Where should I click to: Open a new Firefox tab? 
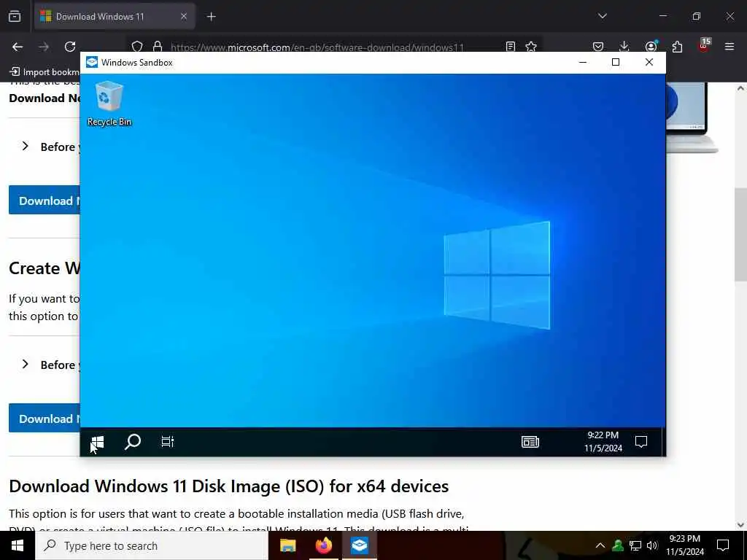(212, 17)
